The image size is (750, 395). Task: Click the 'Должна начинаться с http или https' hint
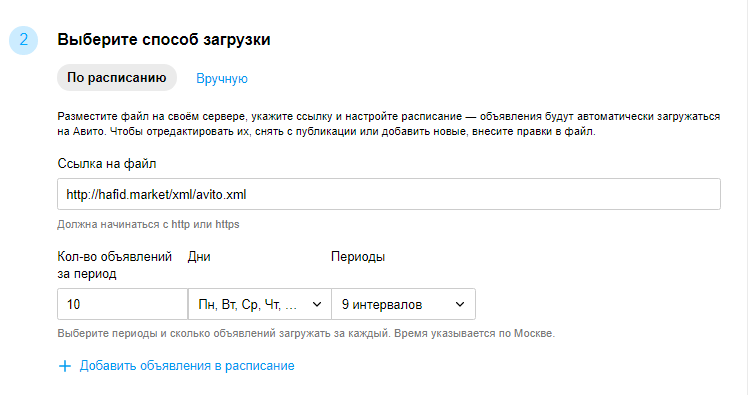[x=148, y=224]
